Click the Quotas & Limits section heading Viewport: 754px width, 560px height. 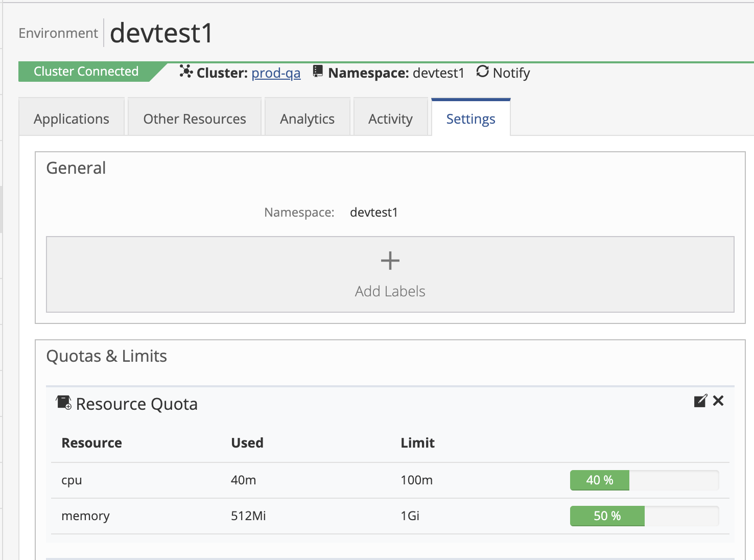[x=106, y=356]
